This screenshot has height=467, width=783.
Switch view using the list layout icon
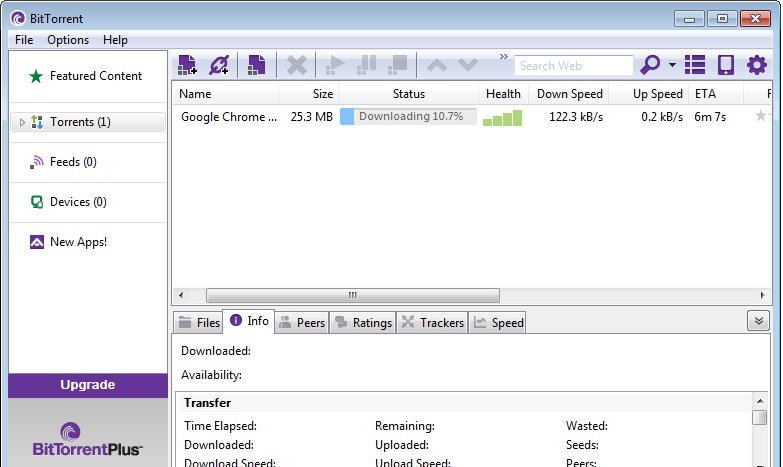coord(695,66)
